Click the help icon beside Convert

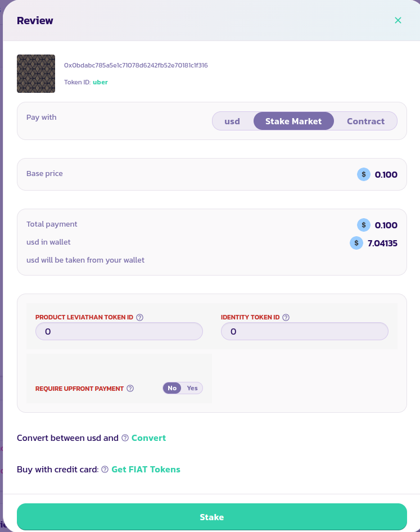tap(125, 438)
